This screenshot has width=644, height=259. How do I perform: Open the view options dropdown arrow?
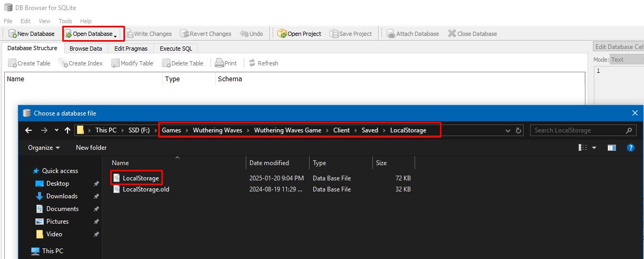pos(594,148)
